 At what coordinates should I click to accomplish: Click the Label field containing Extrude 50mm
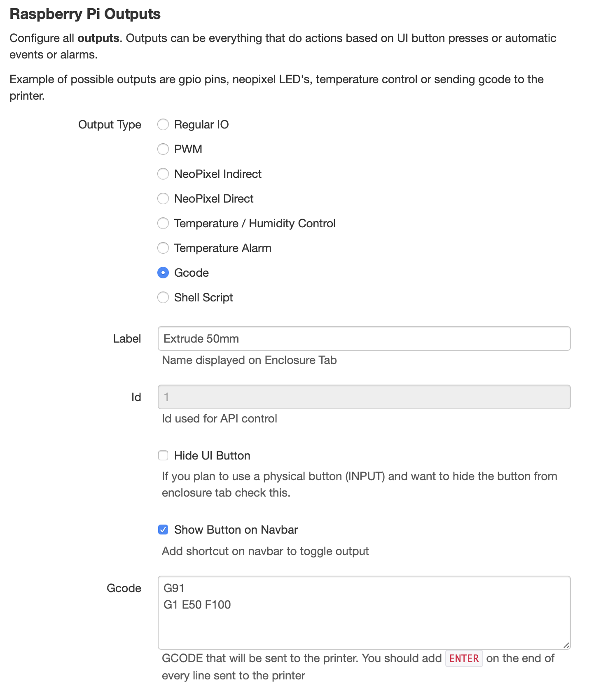364,338
